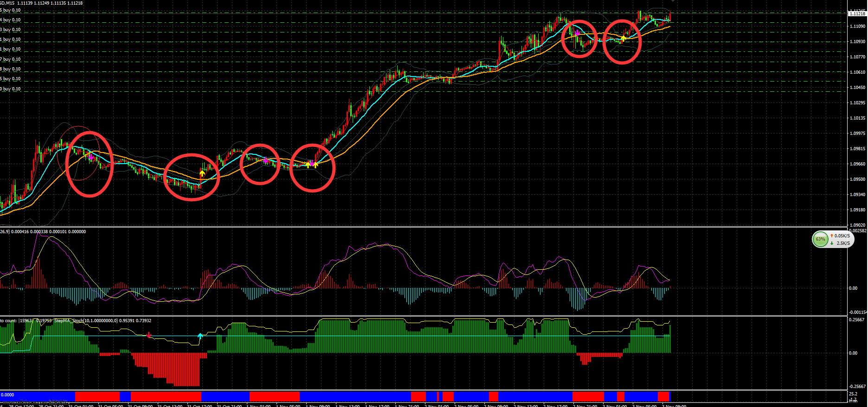Click the download speed arrow showing 2.5K/S

[x=832, y=243]
